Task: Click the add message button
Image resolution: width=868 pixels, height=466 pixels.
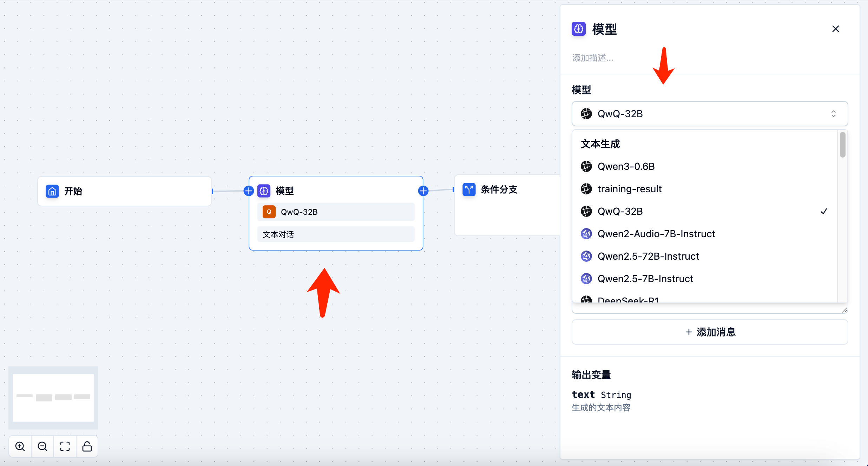Action: click(x=710, y=332)
